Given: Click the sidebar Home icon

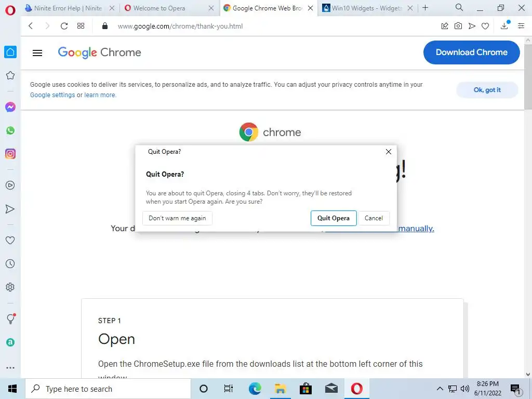Looking at the screenshot, I should 10,52.
